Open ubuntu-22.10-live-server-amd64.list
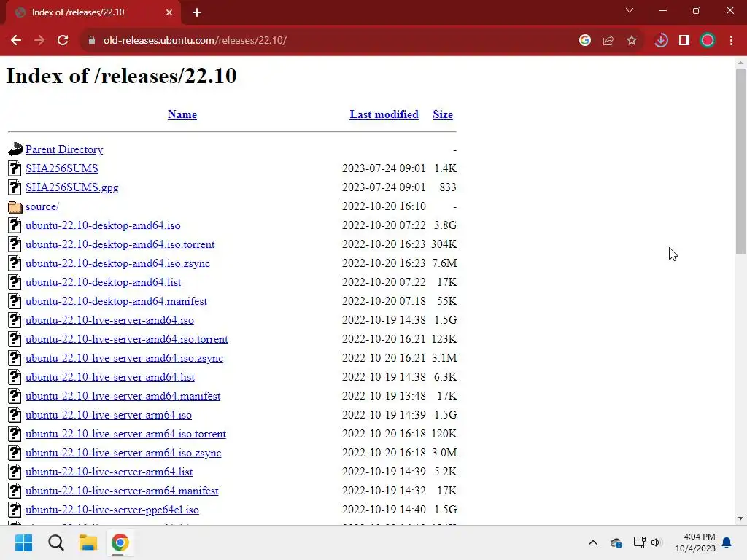 pyautogui.click(x=110, y=377)
